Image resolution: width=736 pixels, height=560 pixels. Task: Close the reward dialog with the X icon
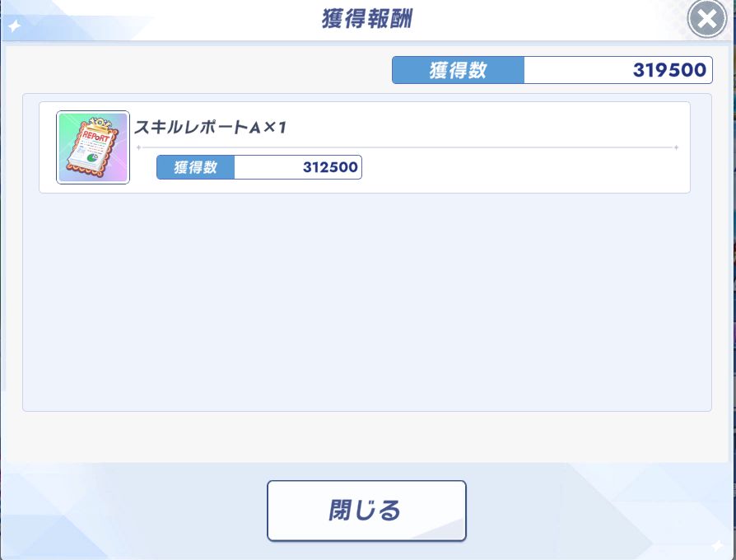[x=707, y=19]
